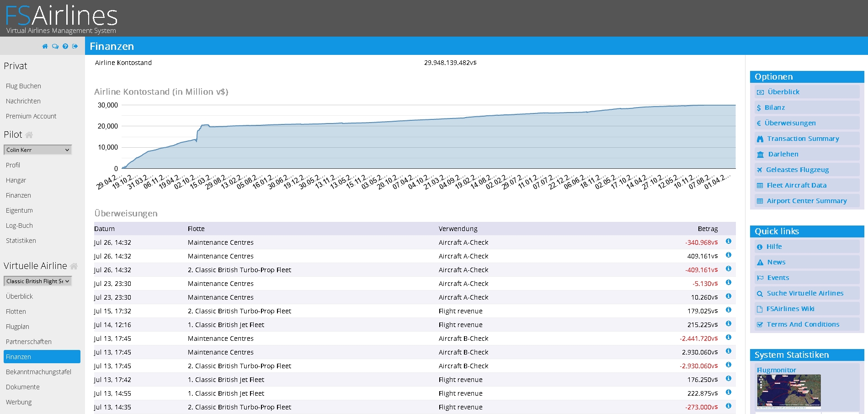Click the home icon in top toolbar
The image size is (868, 414).
(x=45, y=46)
